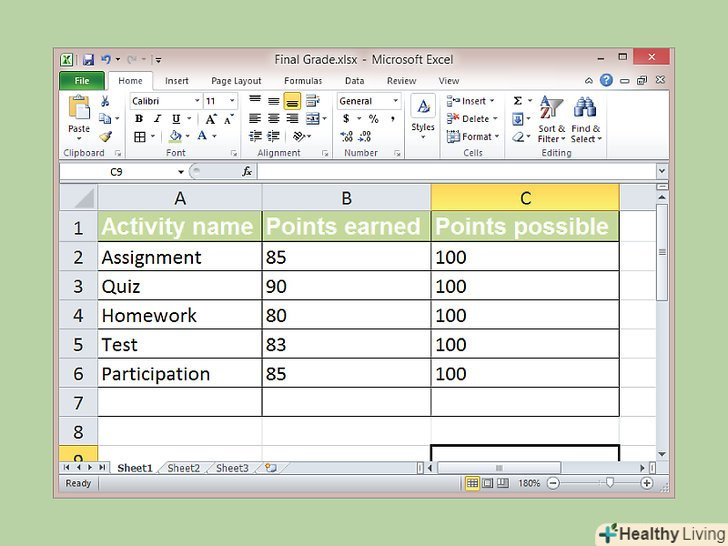This screenshot has width=728, height=546.
Task: Click the Format cells button
Action: click(x=473, y=136)
